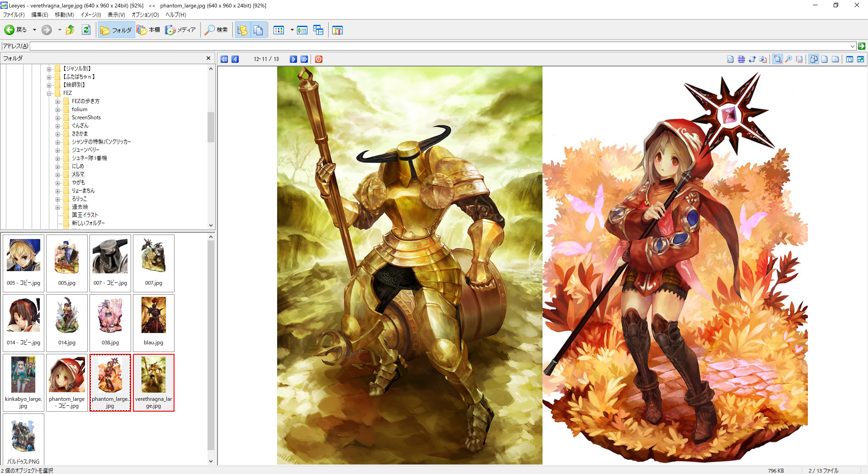The height and width of the screenshot is (474, 868).
Task: Click the up-folder arrow icon
Action: (70, 30)
